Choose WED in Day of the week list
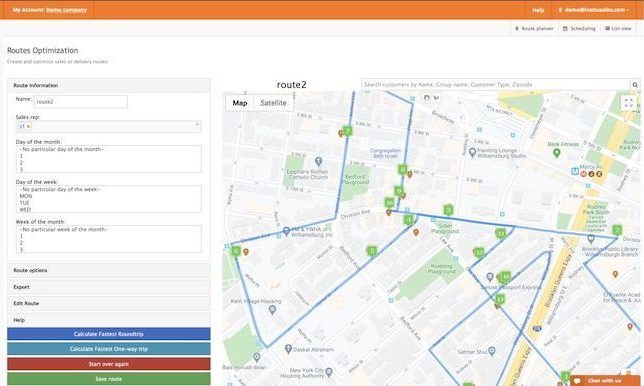644x386 pixels. (x=25, y=209)
